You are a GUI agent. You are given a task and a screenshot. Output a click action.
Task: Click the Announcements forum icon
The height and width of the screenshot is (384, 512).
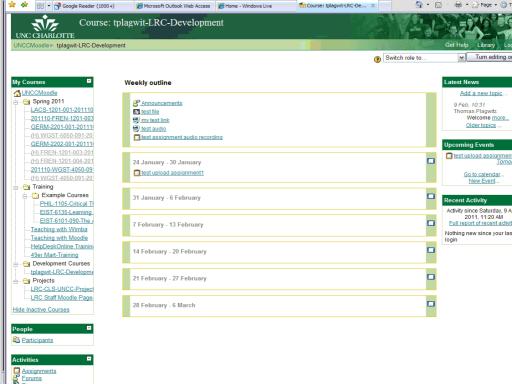point(136,103)
